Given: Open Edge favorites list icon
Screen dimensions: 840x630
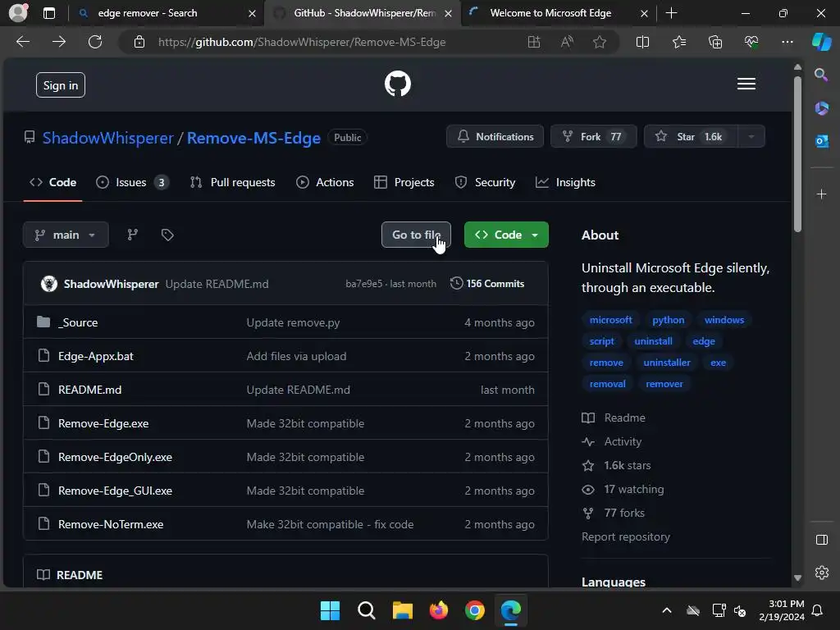Looking at the screenshot, I should (678, 42).
